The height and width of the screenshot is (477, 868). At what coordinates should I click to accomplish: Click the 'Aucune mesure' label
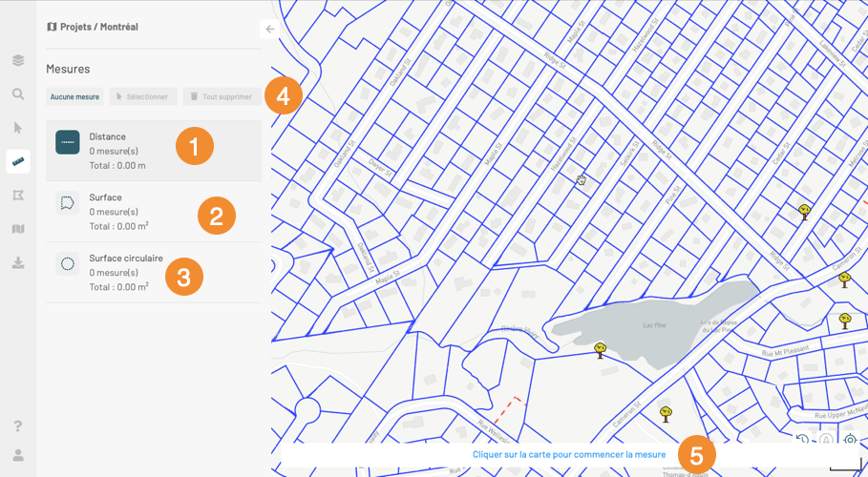click(x=74, y=96)
